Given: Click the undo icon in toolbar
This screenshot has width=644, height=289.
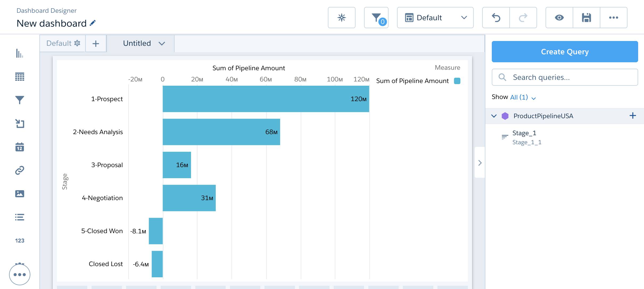Looking at the screenshot, I should pyautogui.click(x=496, y=18).
